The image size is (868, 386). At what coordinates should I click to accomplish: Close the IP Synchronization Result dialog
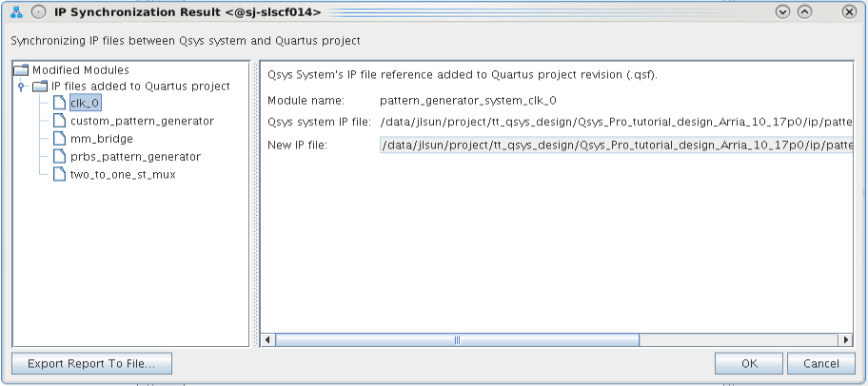[x=849, y=12]
